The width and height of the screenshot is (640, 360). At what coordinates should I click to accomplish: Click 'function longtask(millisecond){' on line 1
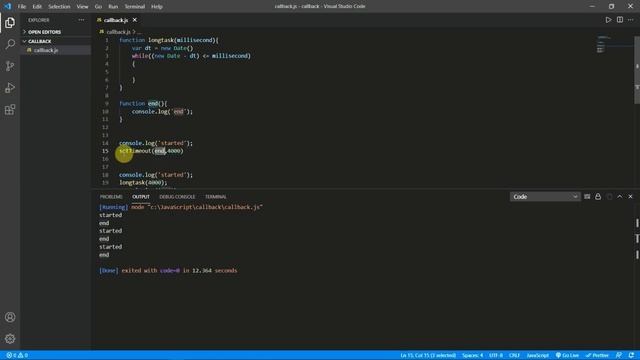tap(169, 40)
